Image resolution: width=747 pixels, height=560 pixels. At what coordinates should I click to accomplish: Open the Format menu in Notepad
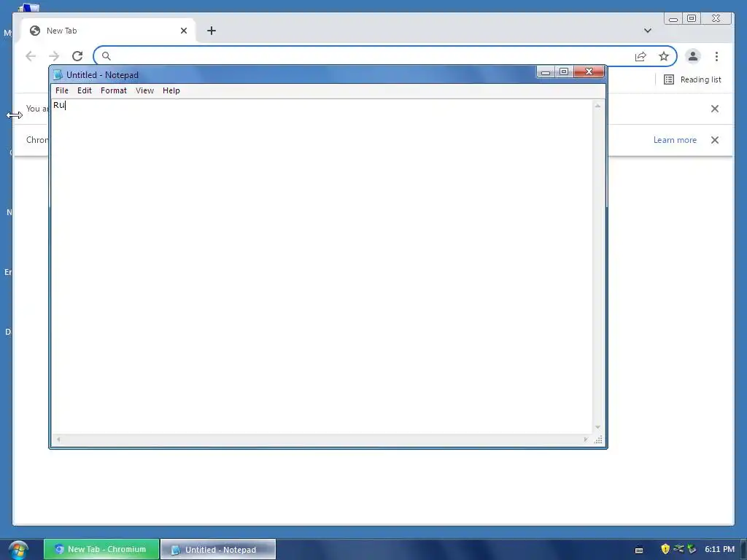[113, 90]
